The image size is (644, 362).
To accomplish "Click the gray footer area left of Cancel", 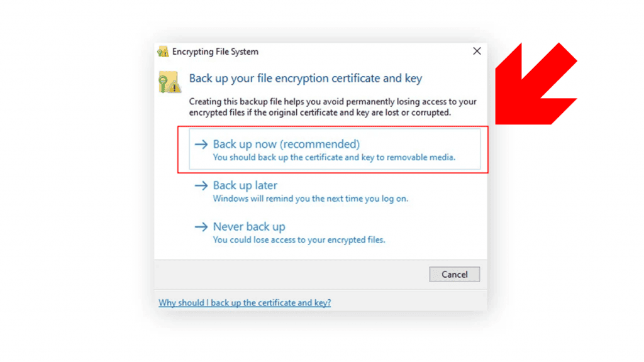I will pos(289,274).
